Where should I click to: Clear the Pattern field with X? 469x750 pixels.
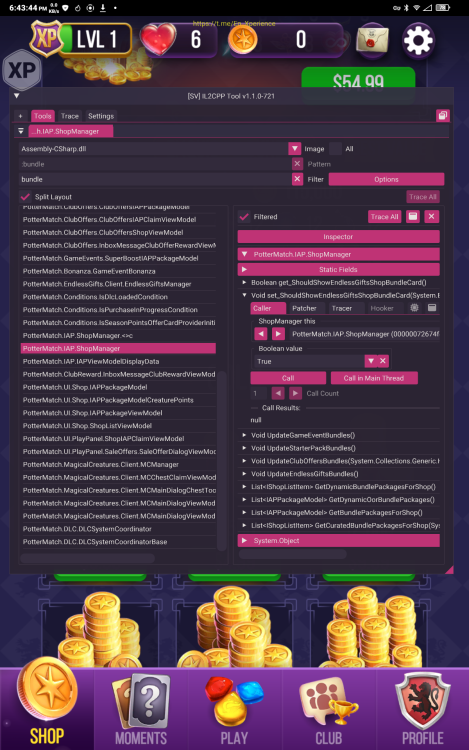pos(297,164)
